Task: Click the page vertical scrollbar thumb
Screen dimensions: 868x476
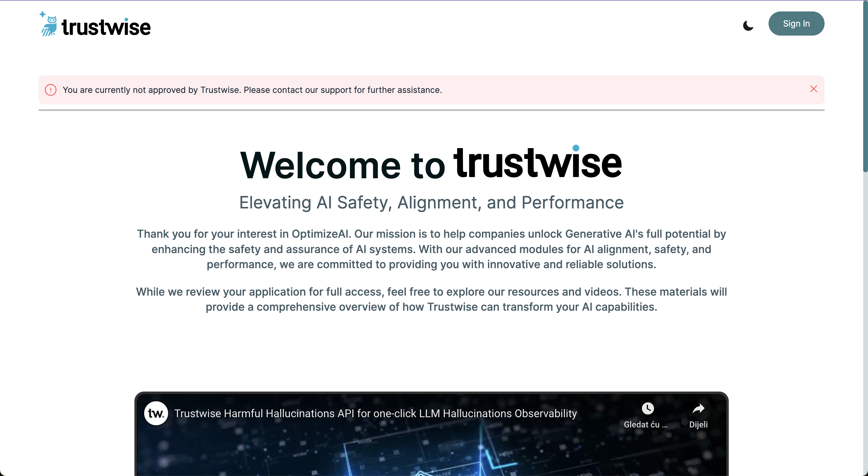Action: pos(865,86)
